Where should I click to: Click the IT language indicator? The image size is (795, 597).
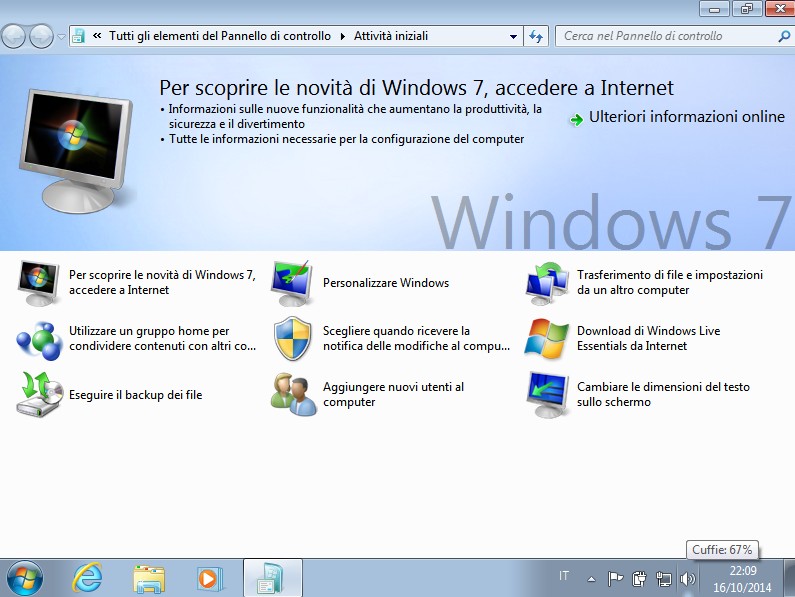tap(564, 576)
